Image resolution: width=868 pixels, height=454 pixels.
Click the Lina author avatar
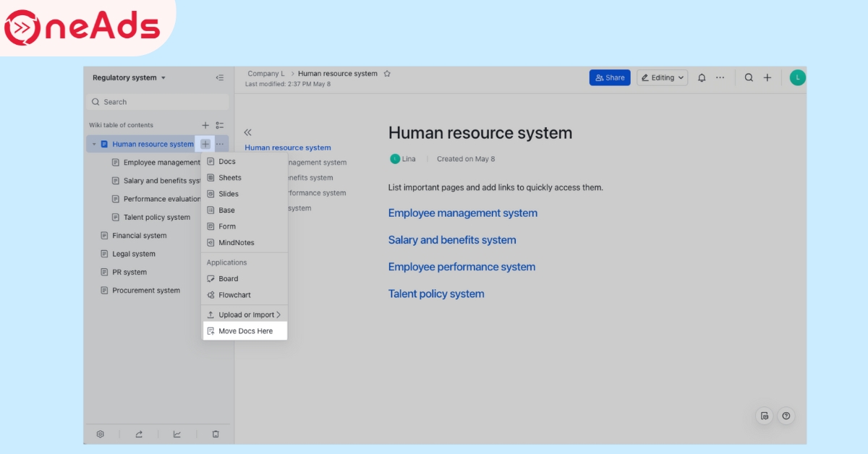click(395, 159)
